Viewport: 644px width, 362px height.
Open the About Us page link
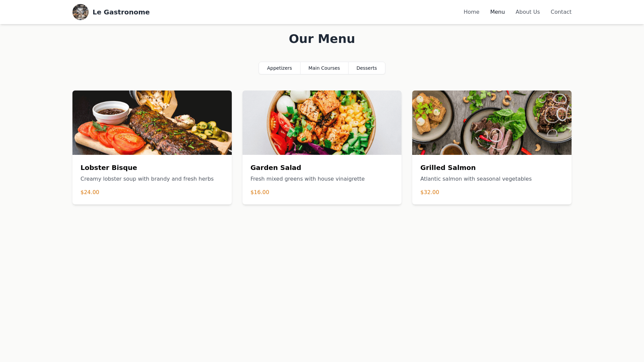528,12
